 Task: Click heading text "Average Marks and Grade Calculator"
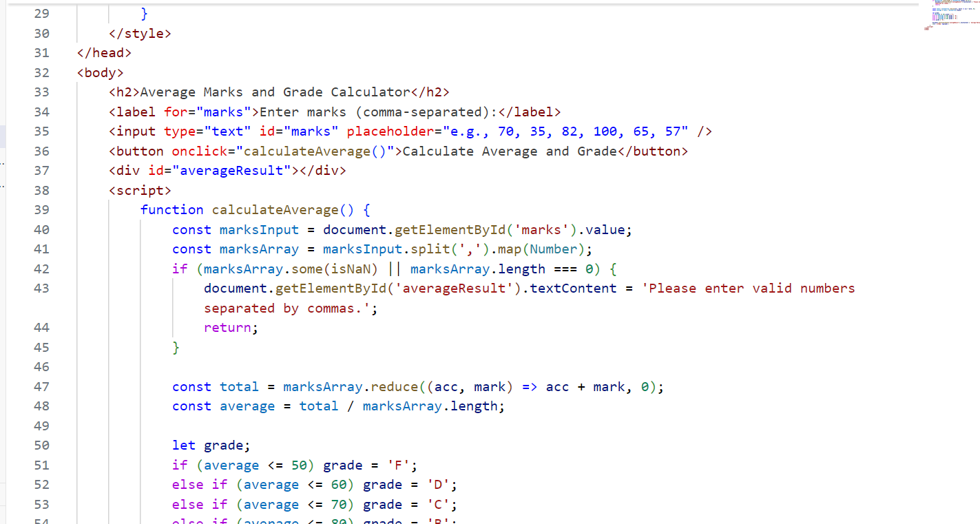(275, 92)
